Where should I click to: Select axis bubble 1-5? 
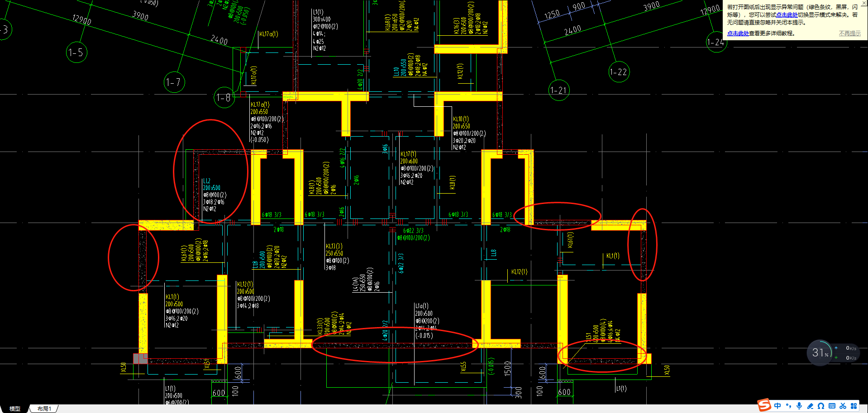coord(76,52)
